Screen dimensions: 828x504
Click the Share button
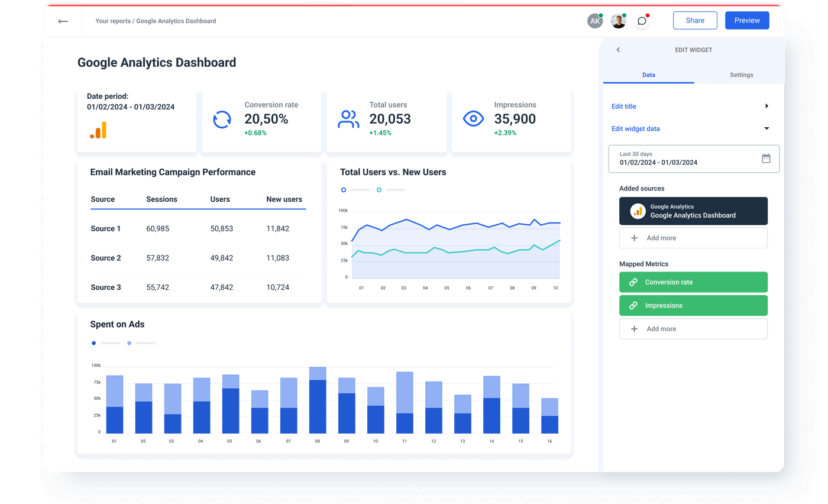[x=695, y=20]
